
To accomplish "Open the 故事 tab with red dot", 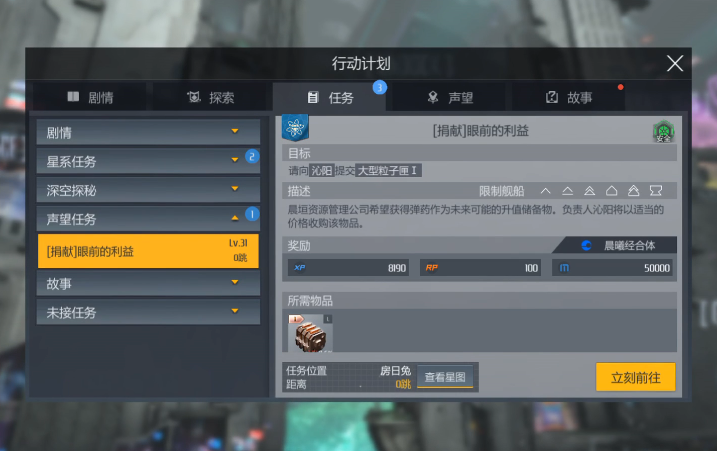I will coord(569,97).
